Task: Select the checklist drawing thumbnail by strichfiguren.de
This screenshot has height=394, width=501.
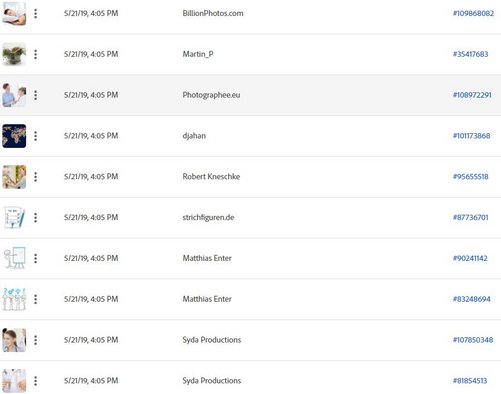Action: (14, 218)
